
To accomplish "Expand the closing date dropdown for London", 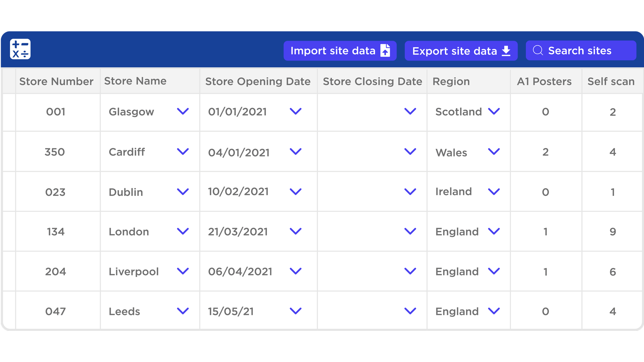I will 410,231.
